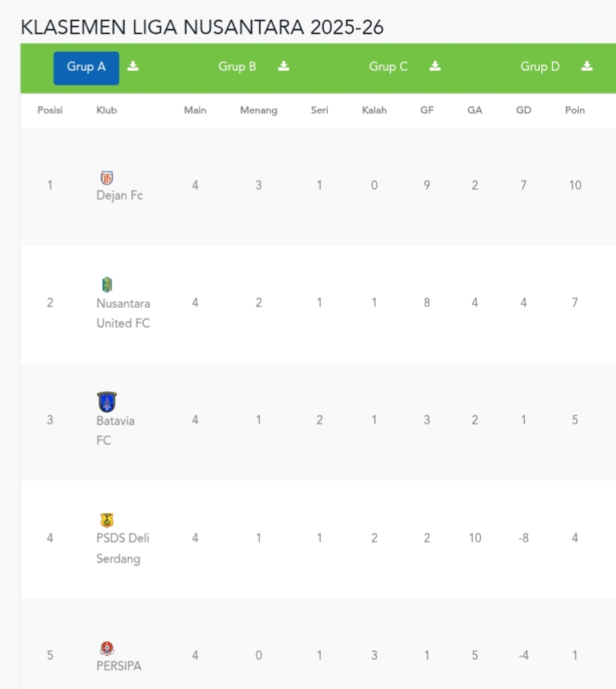The height and width of the screenshot is (689, 616).
Task: Click the Batavia FC club crest
Action: [107, 402]
